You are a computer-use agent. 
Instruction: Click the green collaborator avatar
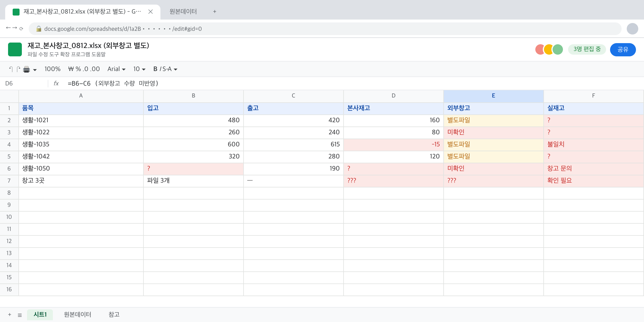558,49
